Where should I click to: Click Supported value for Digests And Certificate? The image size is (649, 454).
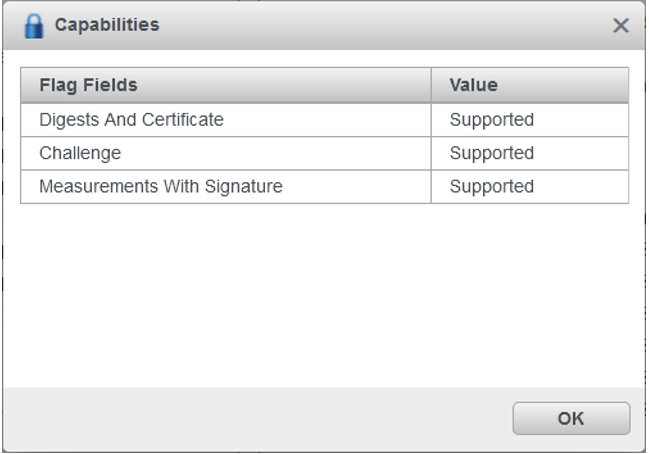pos(491,120)
